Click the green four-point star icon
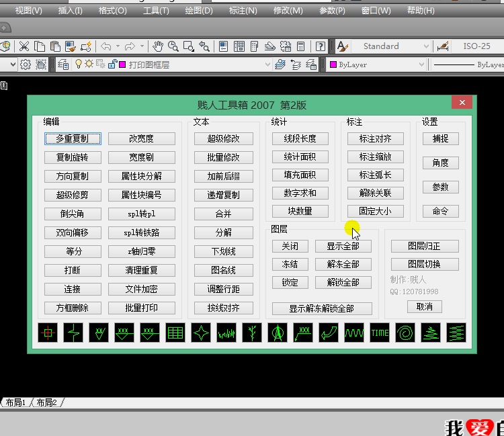Image resolution: width=504 pixels, height=436 pixels. [x=201, y=333]
